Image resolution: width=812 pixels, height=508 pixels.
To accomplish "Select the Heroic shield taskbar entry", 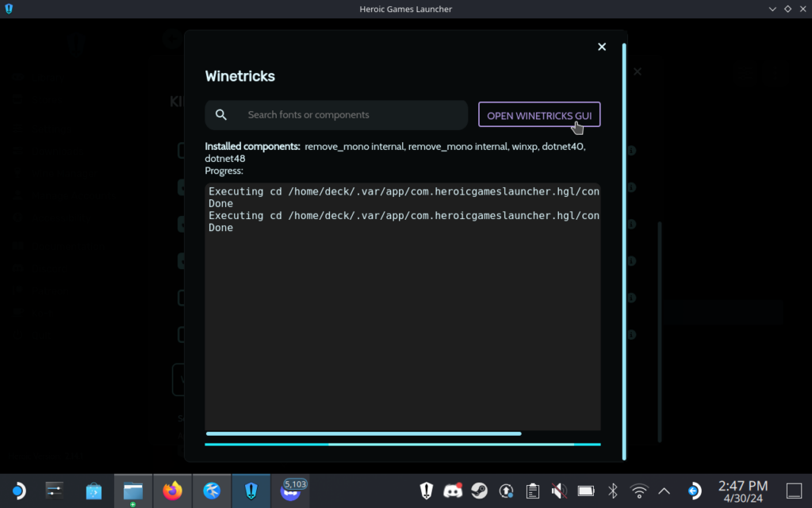I will tap(251, 491).
